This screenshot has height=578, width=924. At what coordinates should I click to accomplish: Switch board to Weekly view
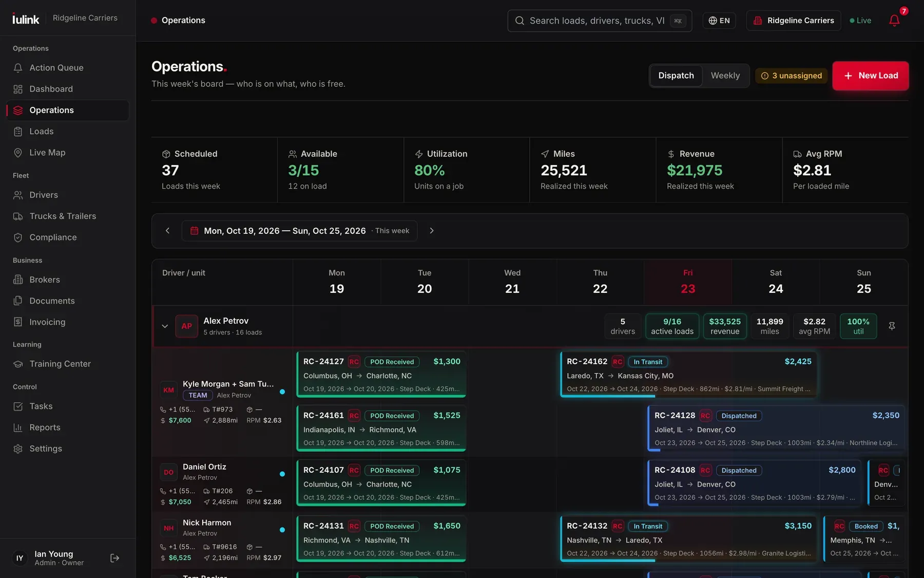pos(725,76)
